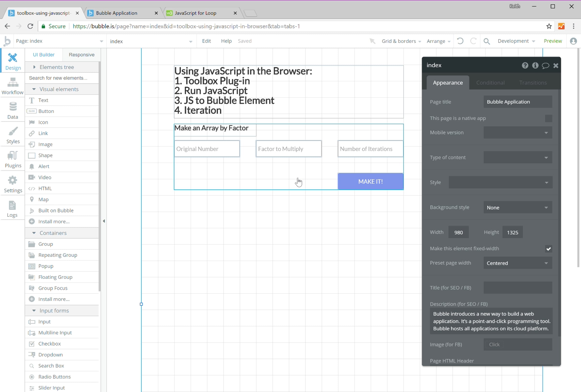Switch to Bubble Application browser tab
The height and width of the screenshot is (392, 581).
coord(122,13)
